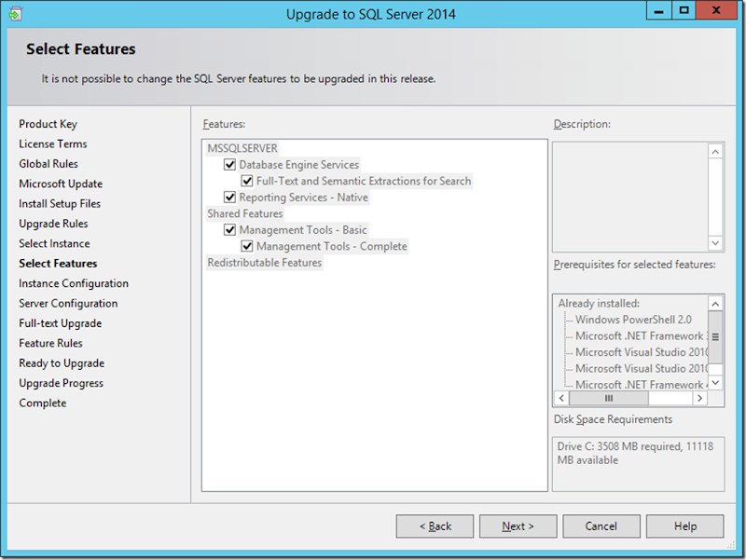Click down arrow in prerequisites list scrollbar
The width and height of the screenshot is (746, 560).
tap(715, 383)
